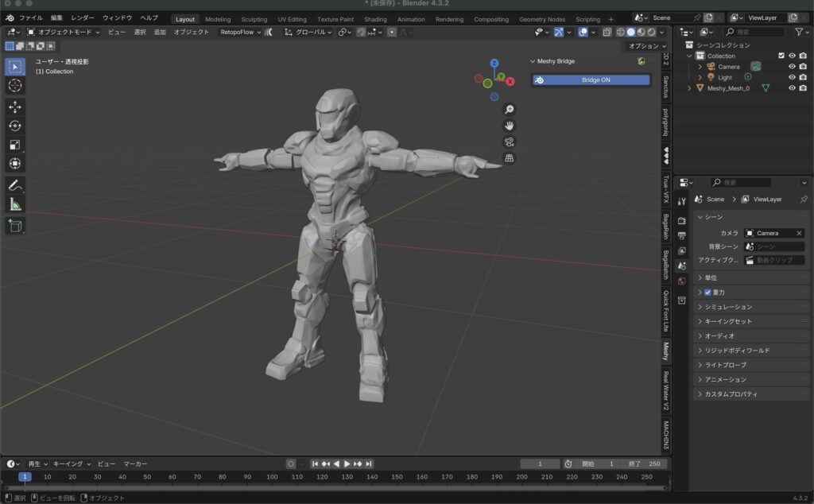Toggle the camera view icon

tap(510, 142)
